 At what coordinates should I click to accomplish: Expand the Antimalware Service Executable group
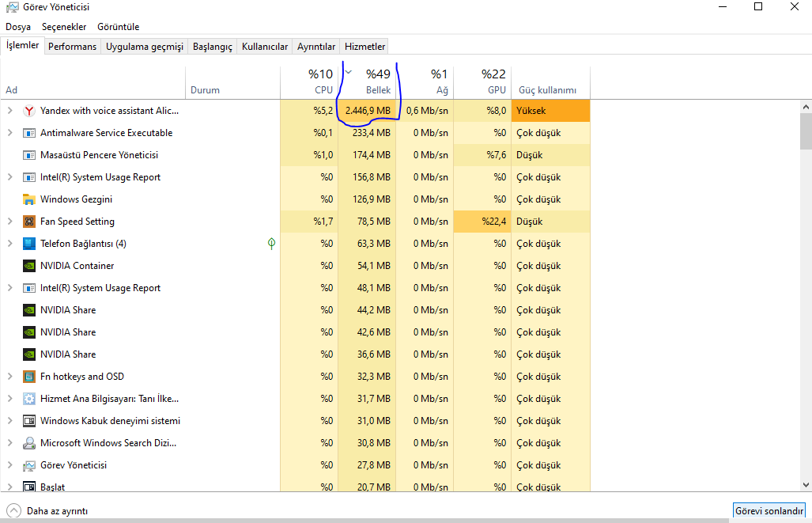[9, 133]
